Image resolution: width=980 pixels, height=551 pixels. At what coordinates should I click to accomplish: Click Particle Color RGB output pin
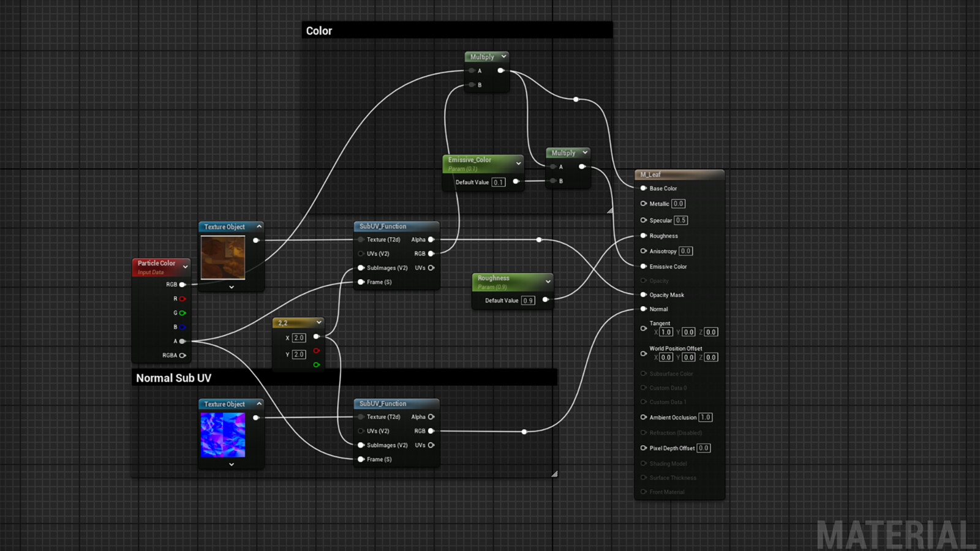[x=183, y=284]
